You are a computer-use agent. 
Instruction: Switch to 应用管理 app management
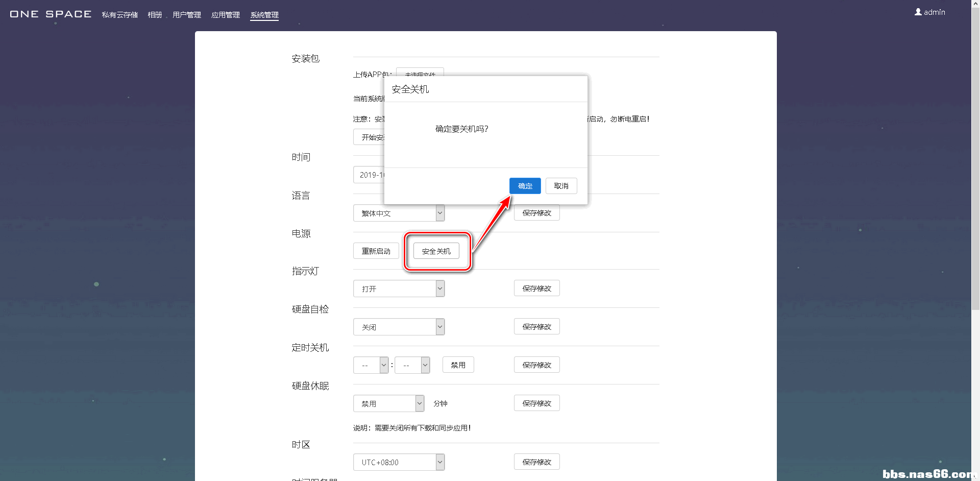225,15
